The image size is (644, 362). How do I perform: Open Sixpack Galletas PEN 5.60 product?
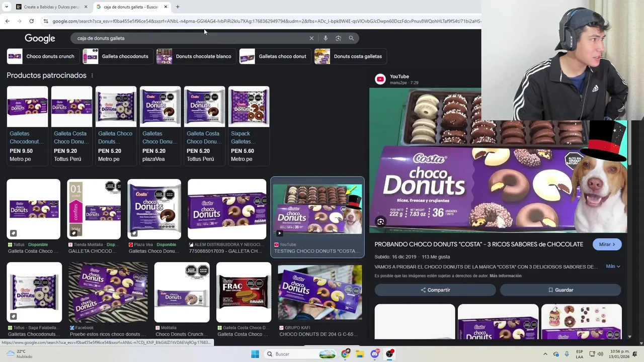click(x=249, y=126)
